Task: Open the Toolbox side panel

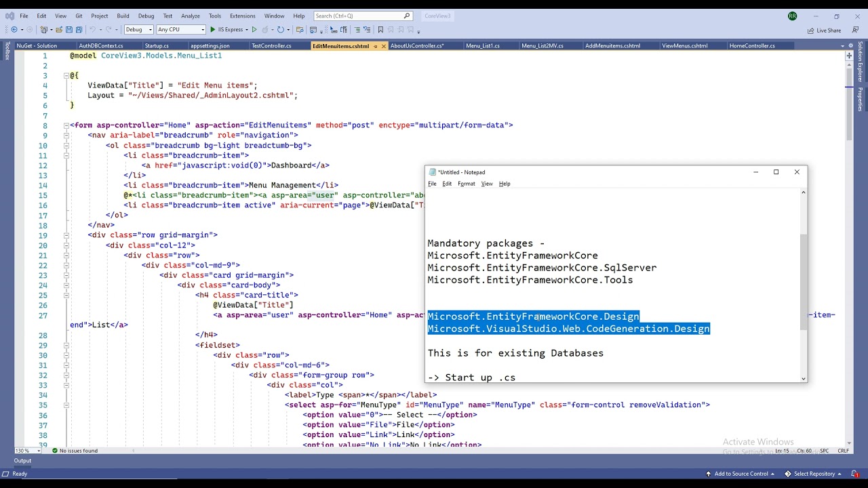Action: coord(7,51)
